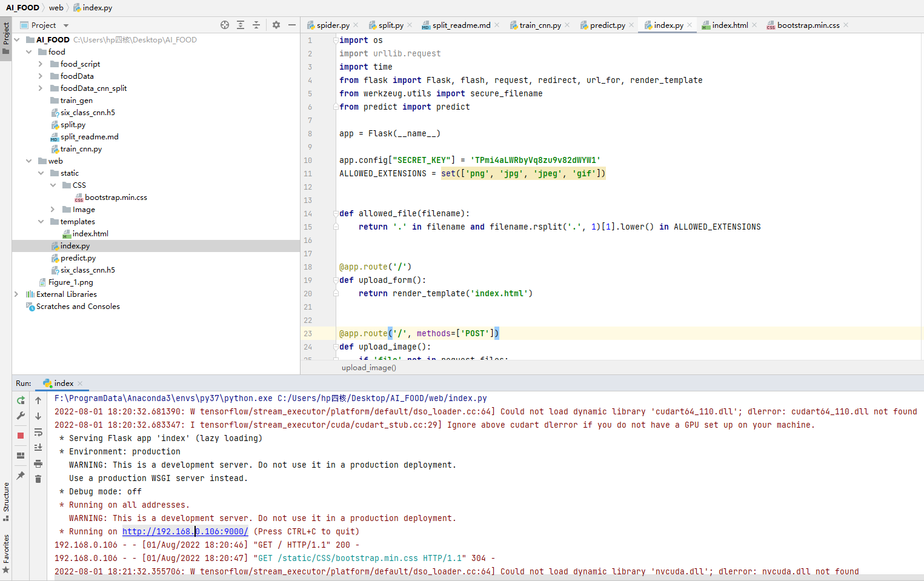Switch to predict.py editor tab

[x=607, y=25]
